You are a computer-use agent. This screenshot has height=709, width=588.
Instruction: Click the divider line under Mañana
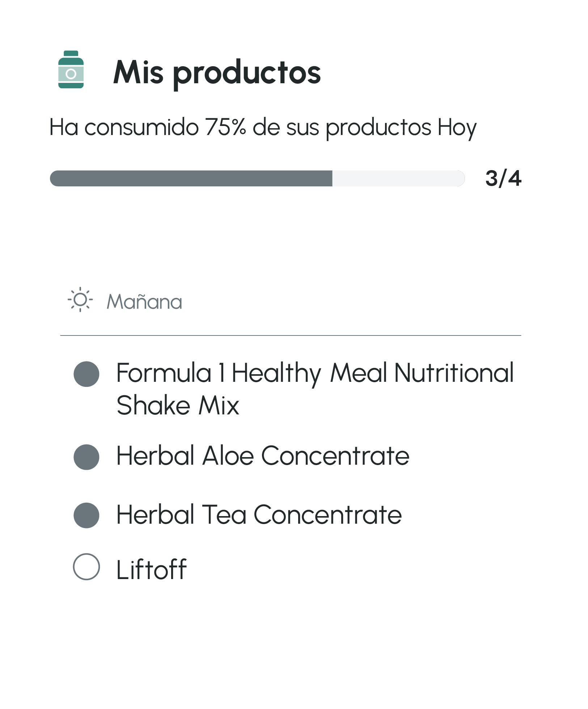click(x=290, y=335)
